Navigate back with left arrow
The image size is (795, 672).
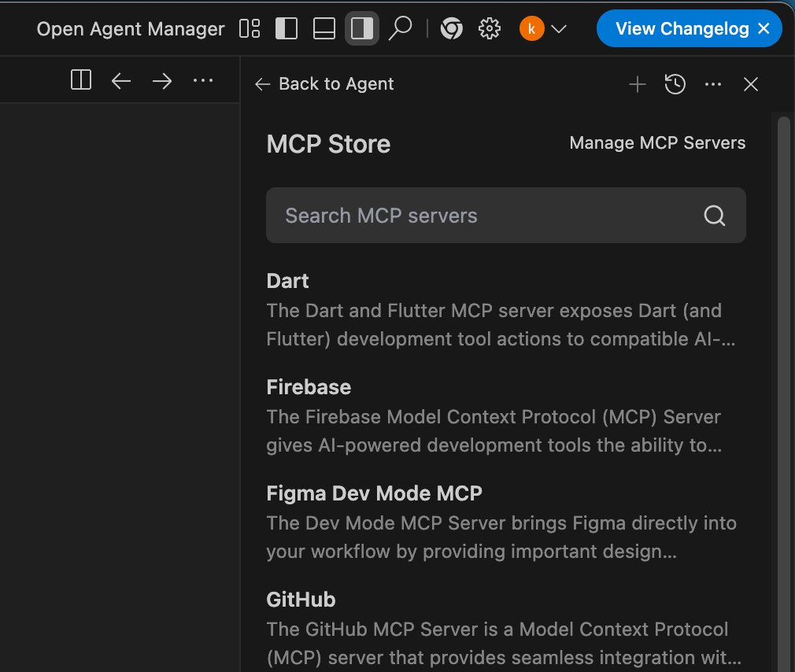121,80
